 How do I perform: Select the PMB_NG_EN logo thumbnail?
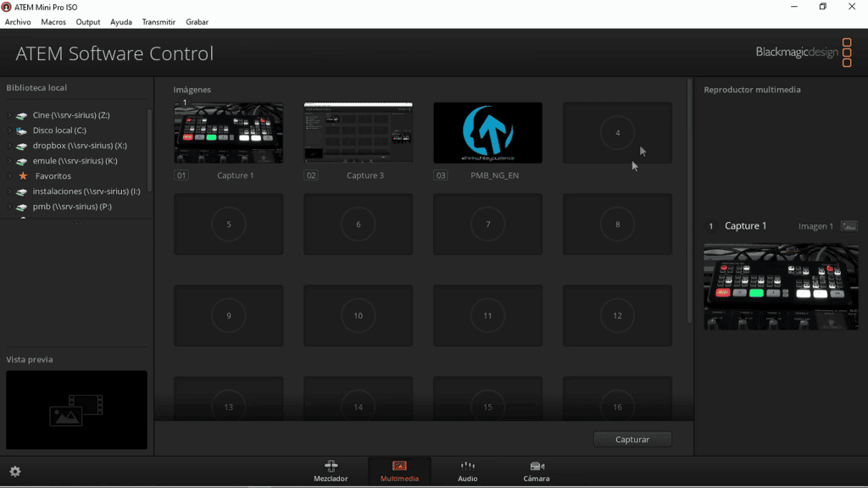click(487, 133)
